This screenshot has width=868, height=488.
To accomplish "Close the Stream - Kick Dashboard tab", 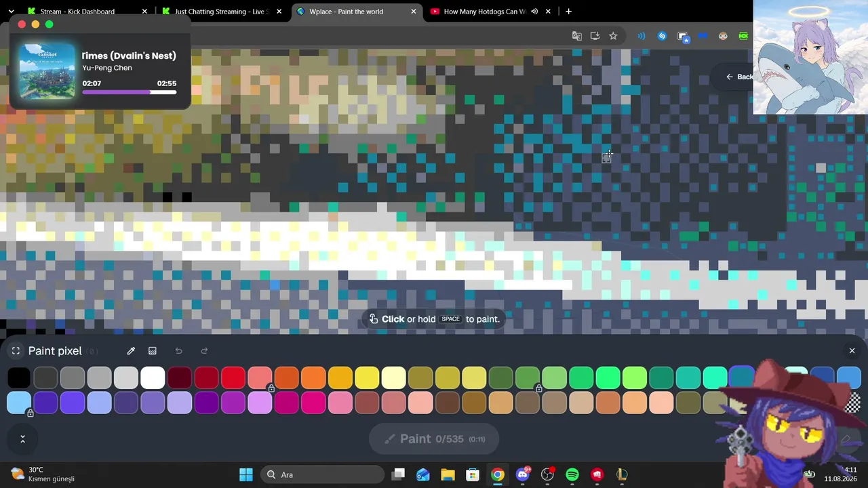I will point(144,12).
